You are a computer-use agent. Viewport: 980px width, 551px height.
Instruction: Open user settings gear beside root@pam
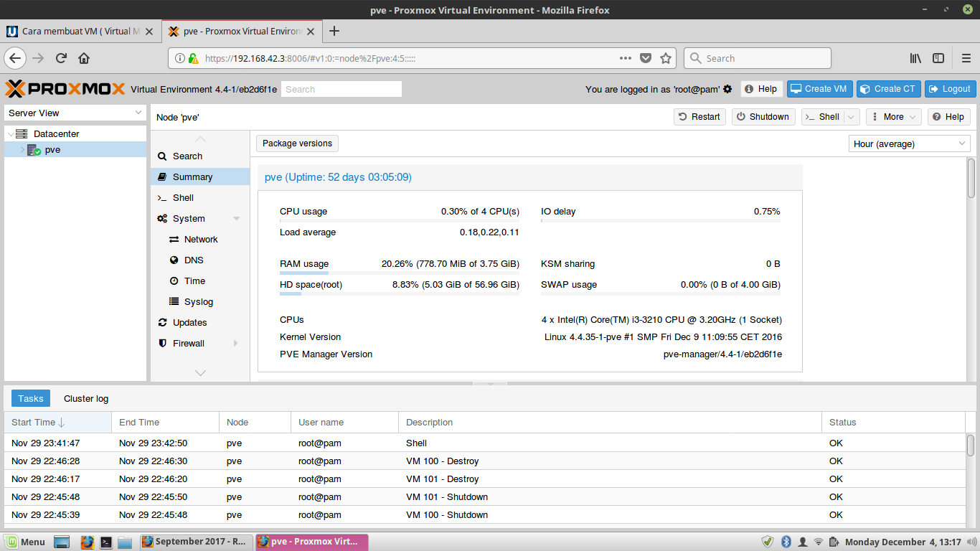727,89
